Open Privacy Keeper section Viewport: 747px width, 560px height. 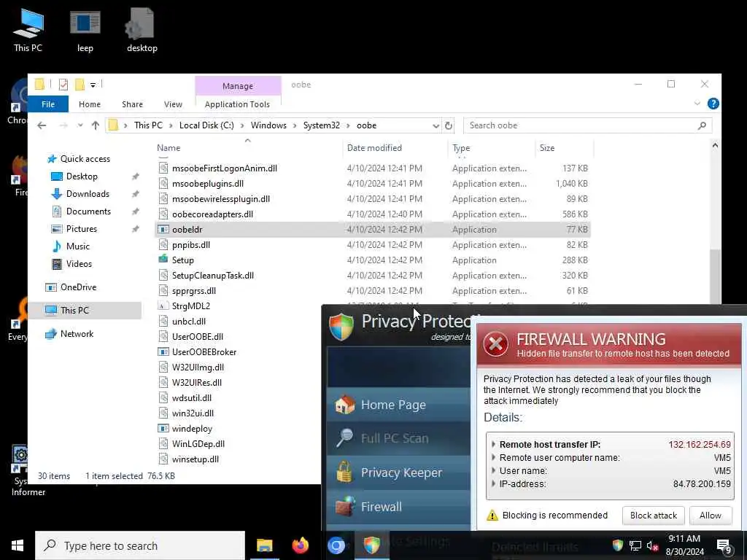[399, 472]
